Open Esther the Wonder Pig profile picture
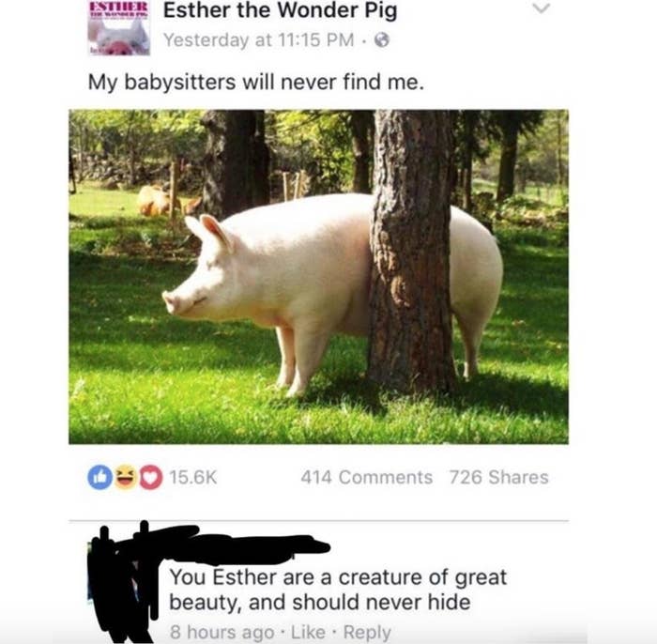Image resolution: width=657 pixels, height=644 pixels. pyautogui.click(x=118, y=28)
